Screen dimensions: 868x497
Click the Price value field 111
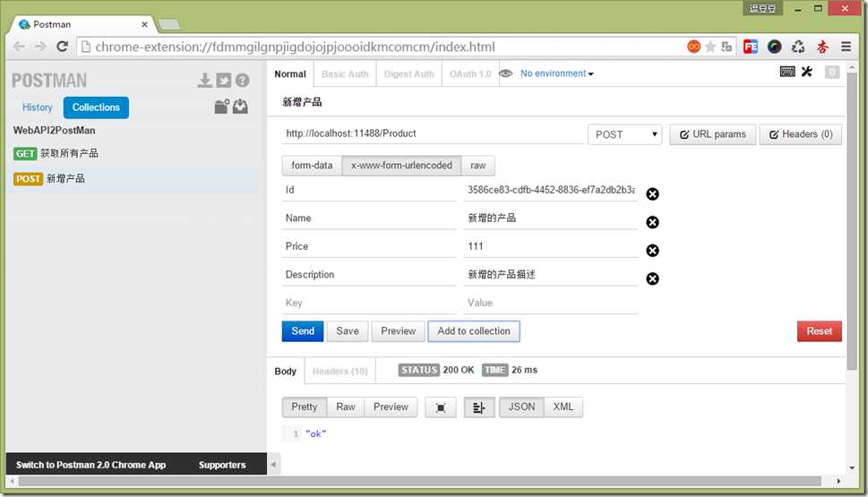tap(552, 246)
